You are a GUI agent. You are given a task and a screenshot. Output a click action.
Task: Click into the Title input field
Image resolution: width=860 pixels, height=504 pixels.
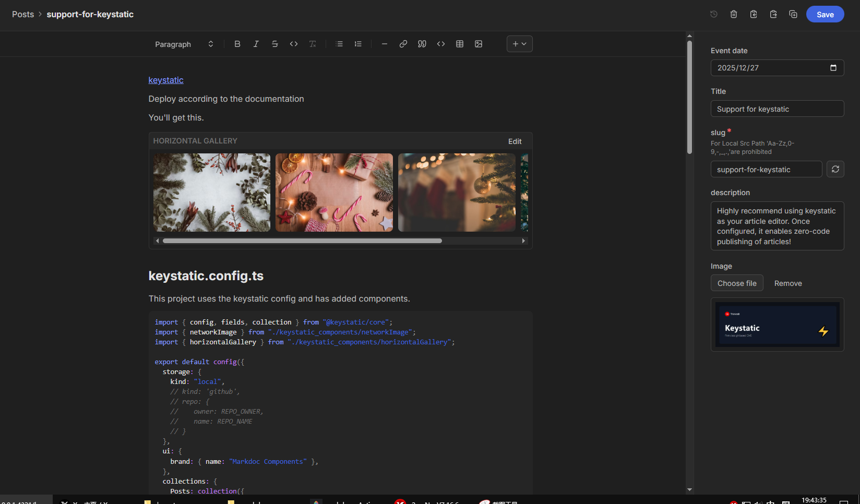click(x=777, y=109)
